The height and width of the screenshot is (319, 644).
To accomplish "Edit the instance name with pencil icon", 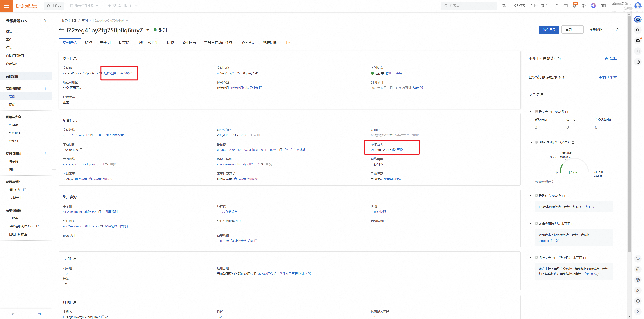I will click(256, 73).
